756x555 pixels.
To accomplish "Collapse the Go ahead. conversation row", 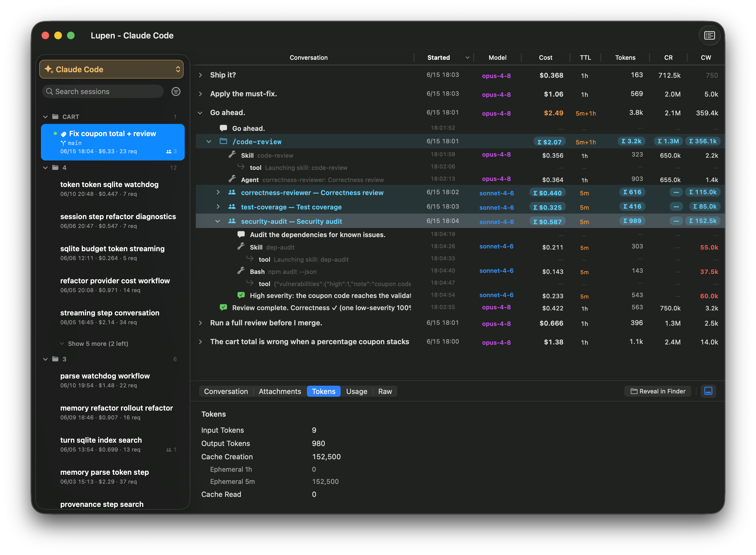I will 200,113.
